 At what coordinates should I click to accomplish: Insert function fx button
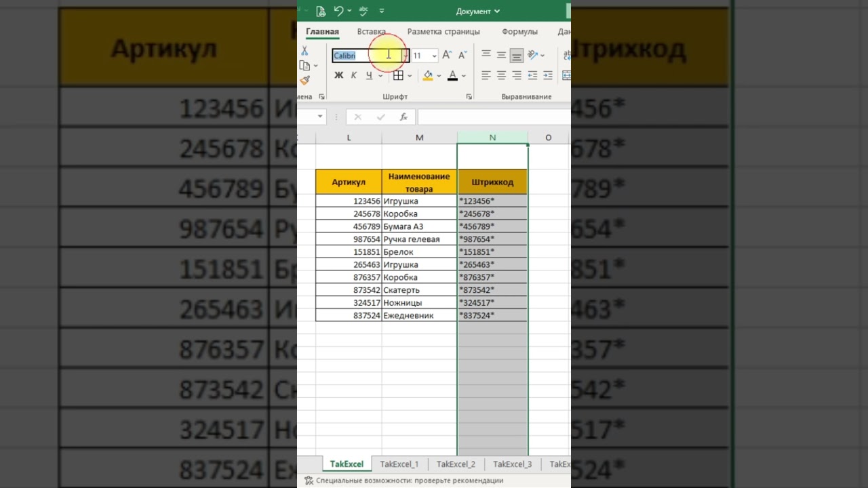403,117
